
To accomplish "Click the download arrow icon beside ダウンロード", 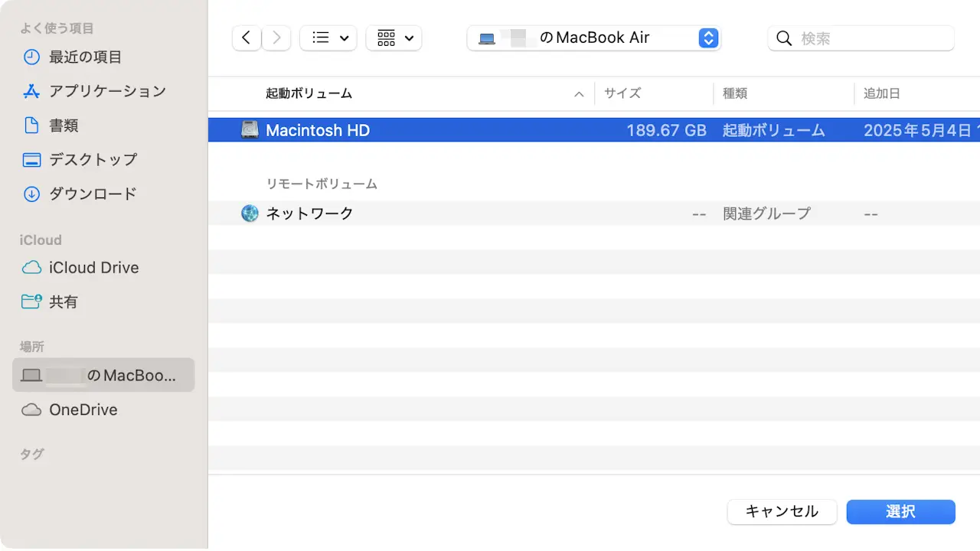I will pos(31,194).
